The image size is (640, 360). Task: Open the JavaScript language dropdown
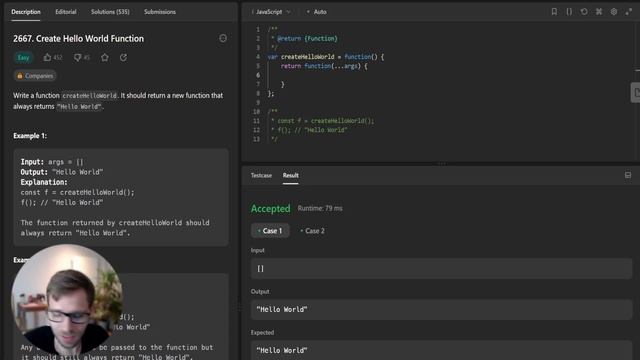[271, 12]
